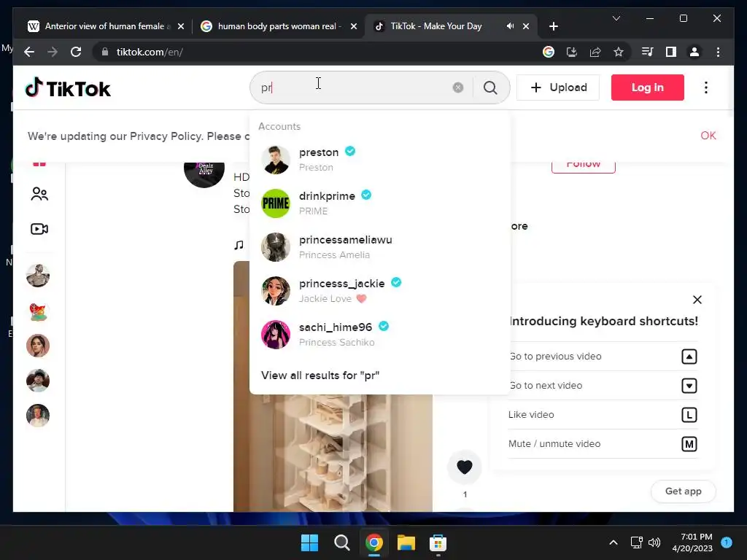
Task: Click the up arrow key shortcut icon
Action: pyautogui.click(x=689, y=356)
